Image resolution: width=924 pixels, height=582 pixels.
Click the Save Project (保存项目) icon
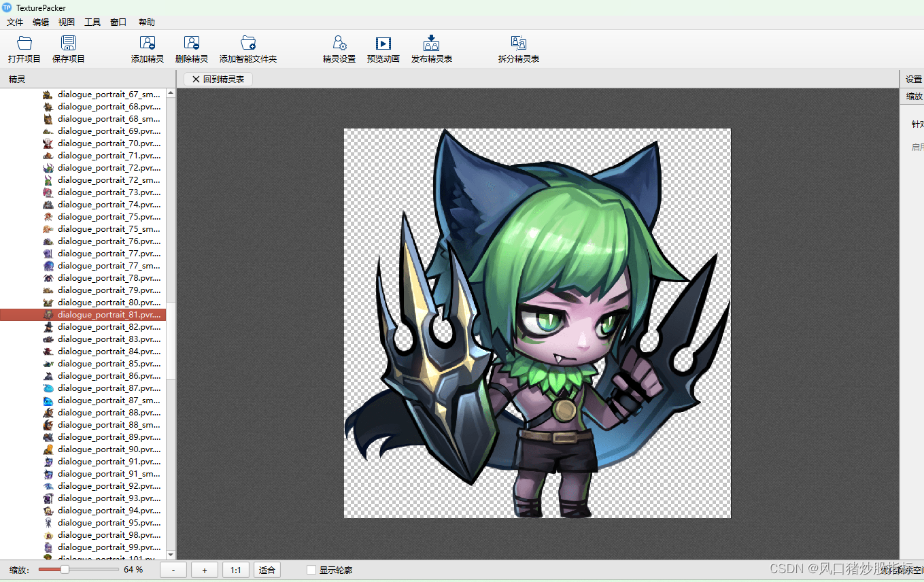pyautogui.click(x=69, y=44)
